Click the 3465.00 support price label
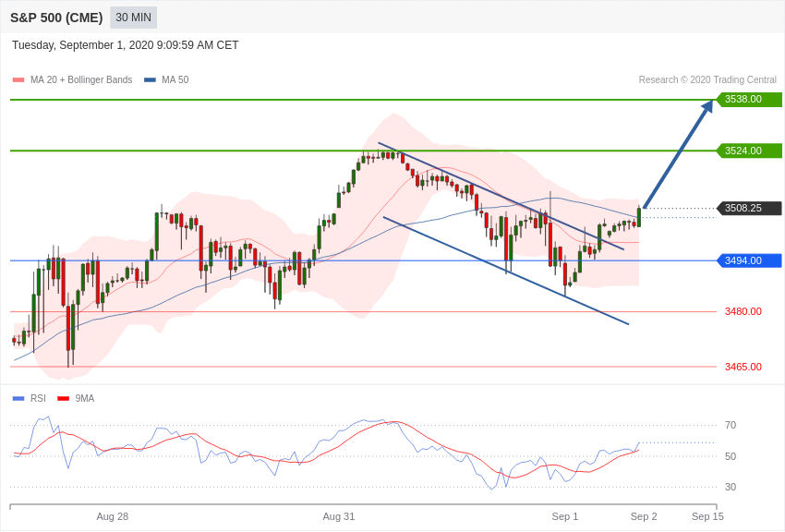Image resolution: width=785 pixels, height=532 pixels. 743,367
